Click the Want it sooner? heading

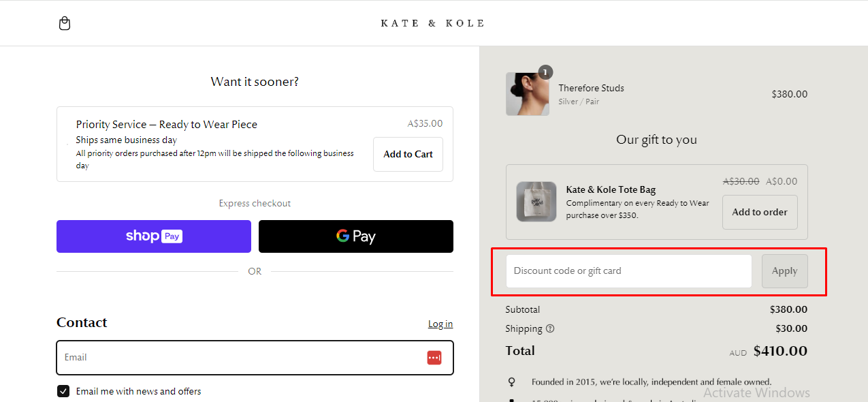point(255,82)
